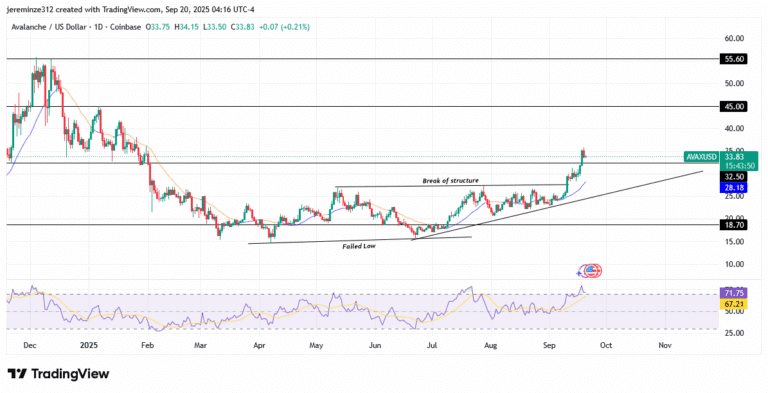The width and height of the screenshot is (768, 393).
Task: Click the H34.15 high price value
Action: (x=186, y=27)
